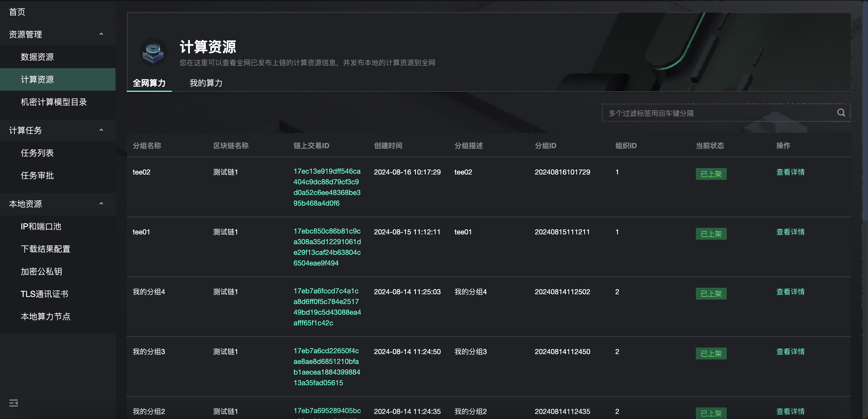This screenshot has height=419, width=868.
Task: Open the 任务审批 page
Action: tap(37, 175)
